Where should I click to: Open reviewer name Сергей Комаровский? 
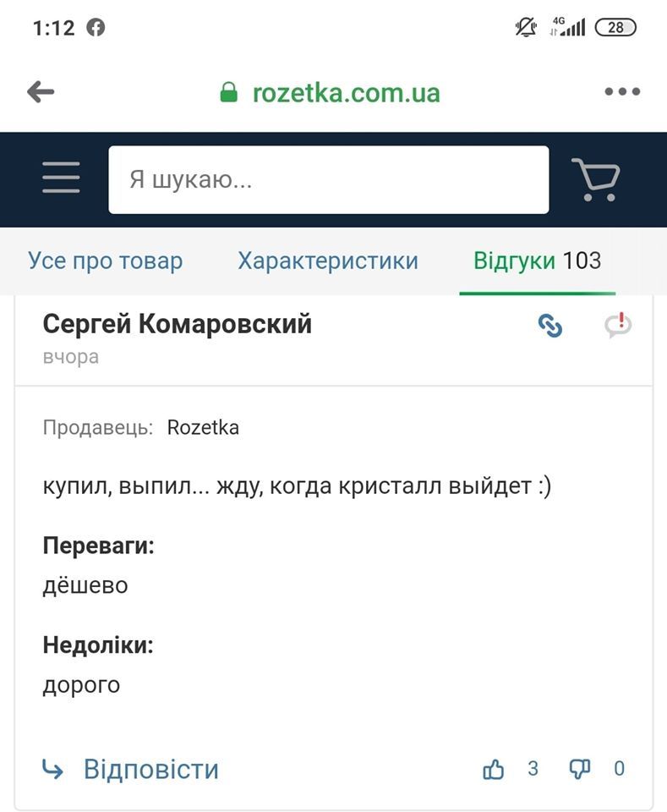point(178,323)
